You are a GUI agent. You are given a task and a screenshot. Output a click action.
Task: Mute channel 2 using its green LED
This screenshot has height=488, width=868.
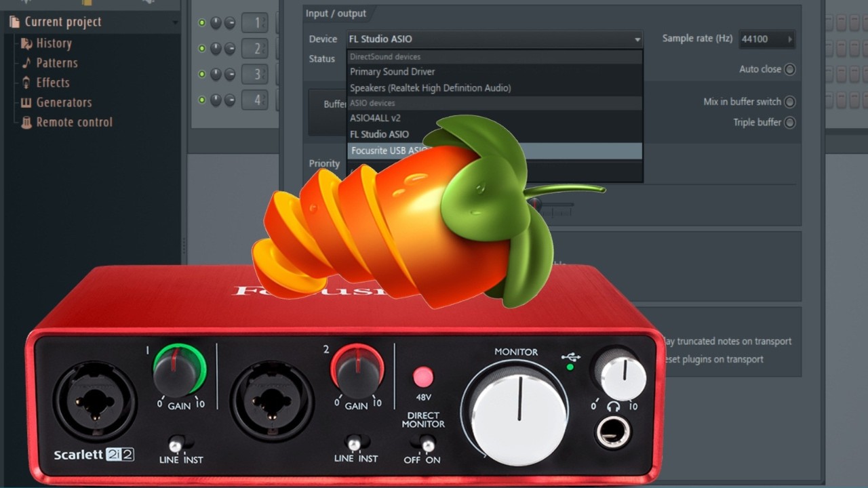pyautogui.click(x=201, y=48)
